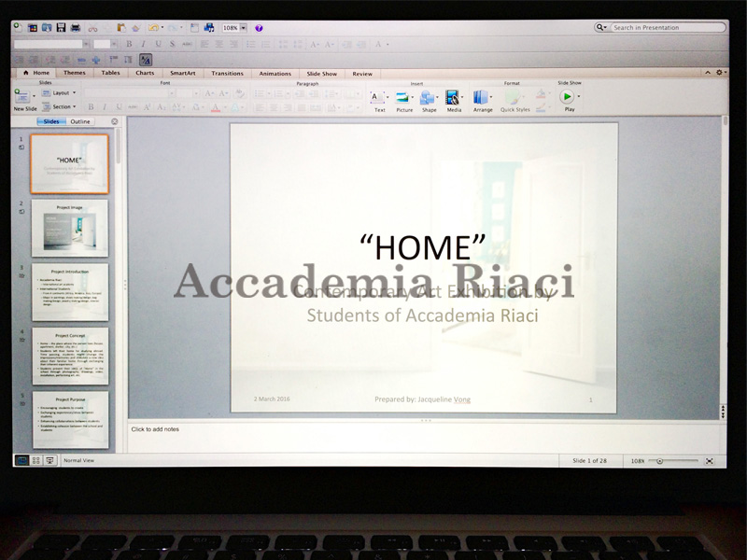This screenshot has width=747, height=560.
Task: Select the Slides pane toggle
Action: coord(51,121)
